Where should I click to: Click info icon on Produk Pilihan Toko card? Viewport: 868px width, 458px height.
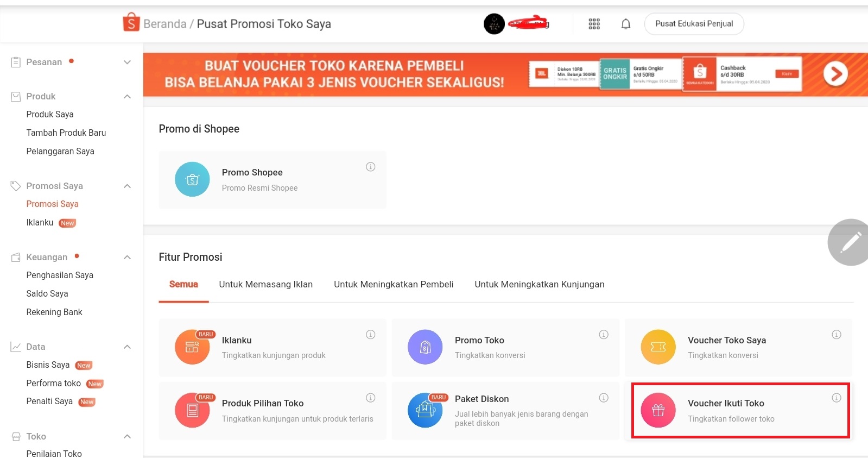pos(371,398)
